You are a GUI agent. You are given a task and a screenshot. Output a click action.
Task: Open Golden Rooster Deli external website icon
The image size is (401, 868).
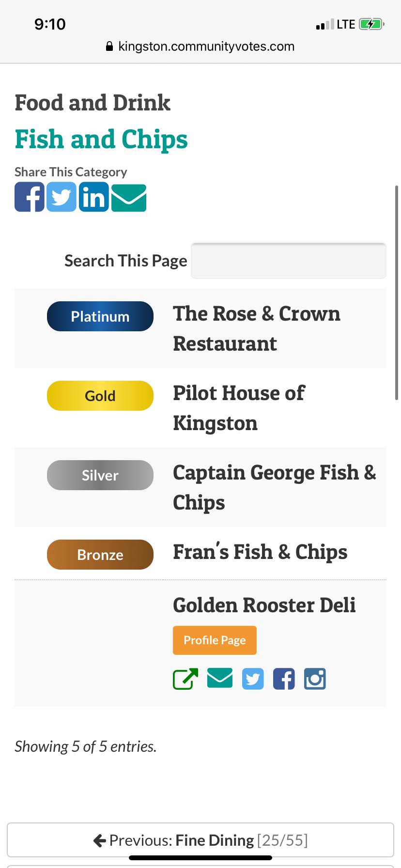185,679
